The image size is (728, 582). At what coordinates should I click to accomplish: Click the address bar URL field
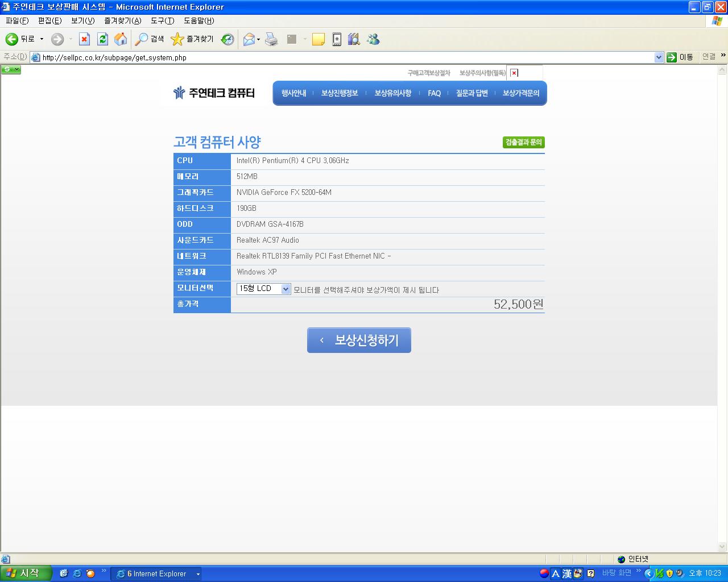[x=348, y=57]
